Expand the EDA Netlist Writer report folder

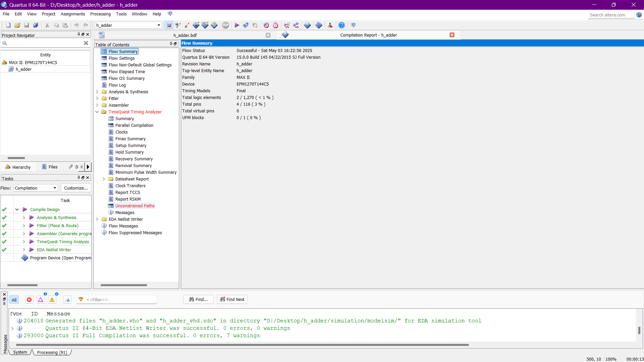[97, 219]
